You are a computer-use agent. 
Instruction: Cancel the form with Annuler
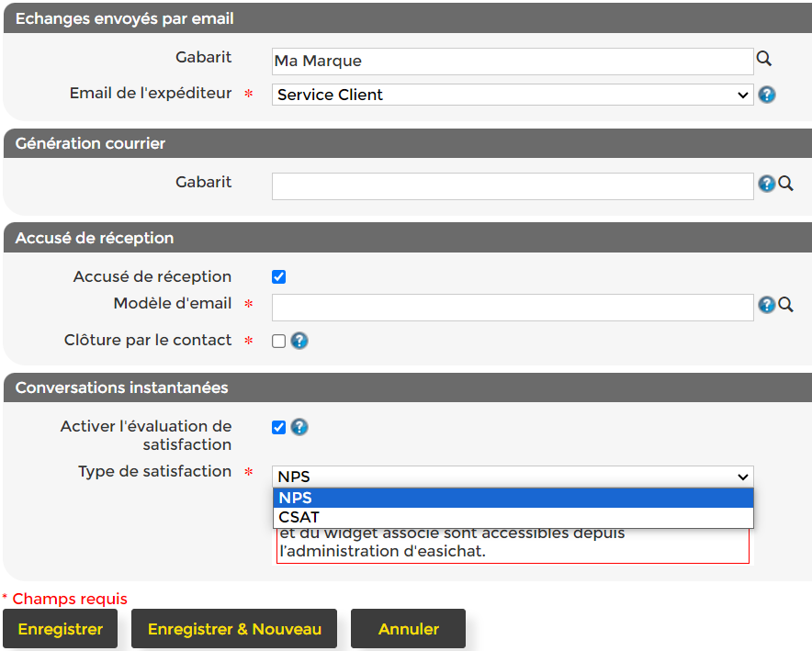click(408, 629)
